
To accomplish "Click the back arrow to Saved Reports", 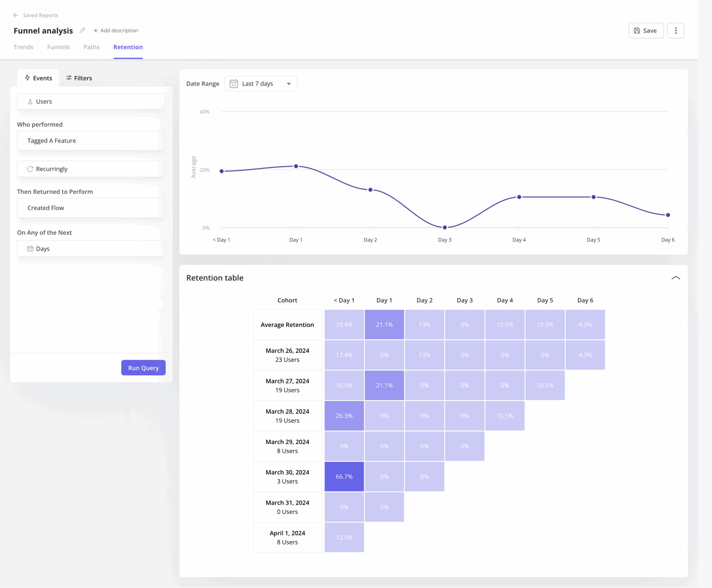I will (x=16, y=15).
